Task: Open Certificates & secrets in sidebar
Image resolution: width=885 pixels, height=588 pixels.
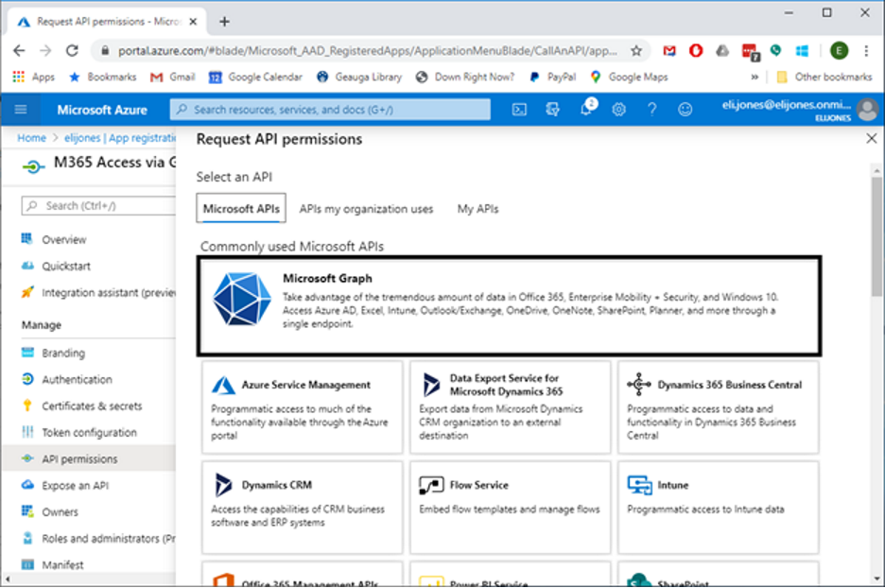Action: 92,406
